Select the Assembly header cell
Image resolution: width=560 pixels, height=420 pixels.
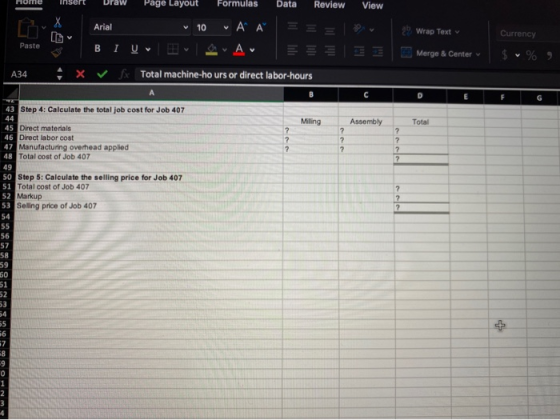pyautogui.click(x=366, y=121)
